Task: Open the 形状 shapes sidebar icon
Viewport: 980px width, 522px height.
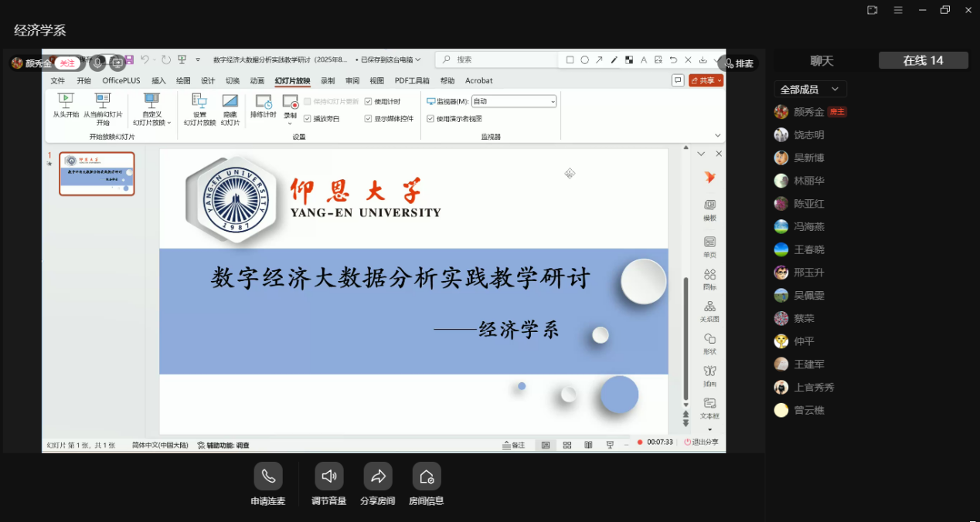Action: pos(709,340)
